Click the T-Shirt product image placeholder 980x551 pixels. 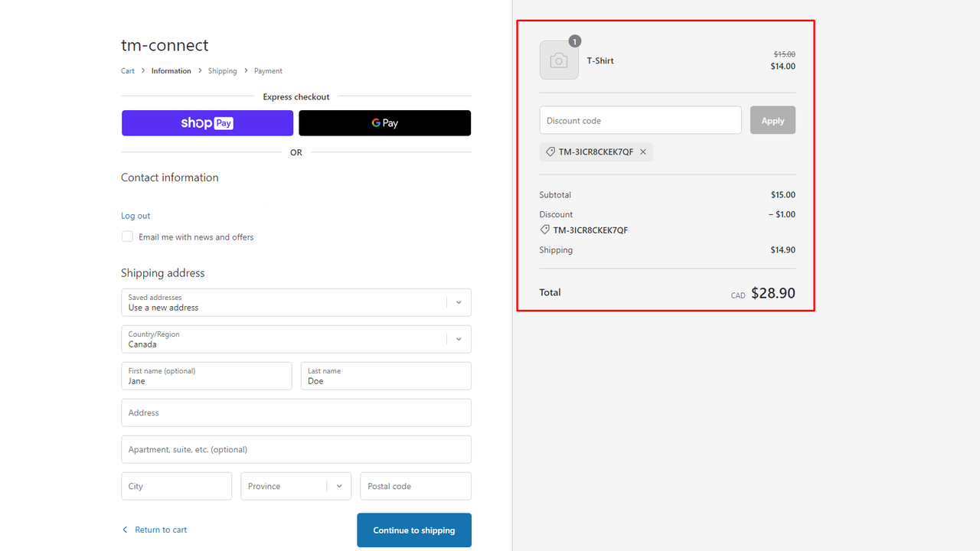pos(559,60)
